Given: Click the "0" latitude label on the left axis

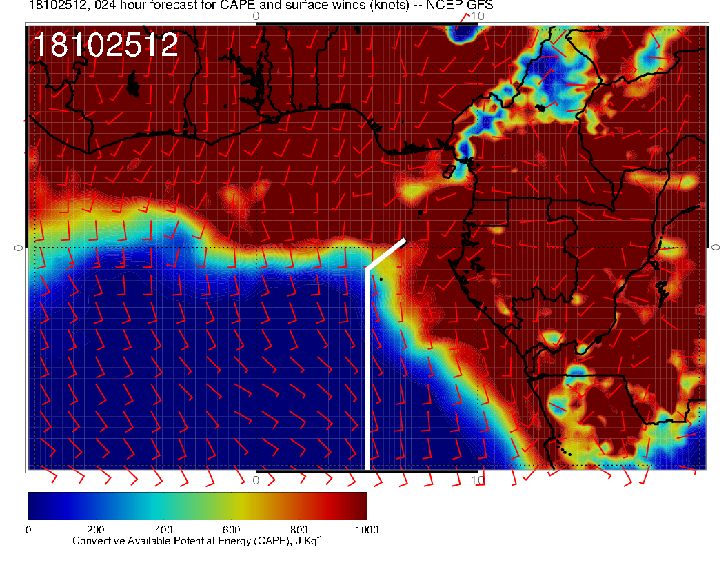Looking at the screenshot, I should click(19, 247).
